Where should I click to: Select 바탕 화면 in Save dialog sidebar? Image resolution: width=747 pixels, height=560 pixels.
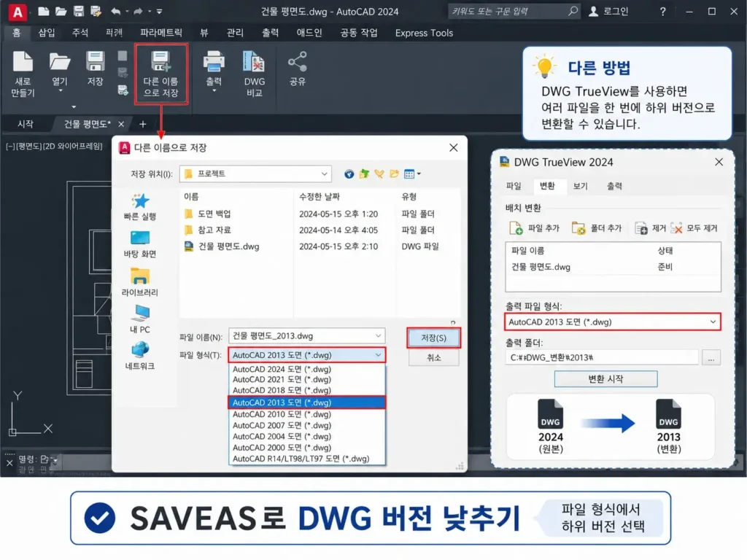coord(139,244)
